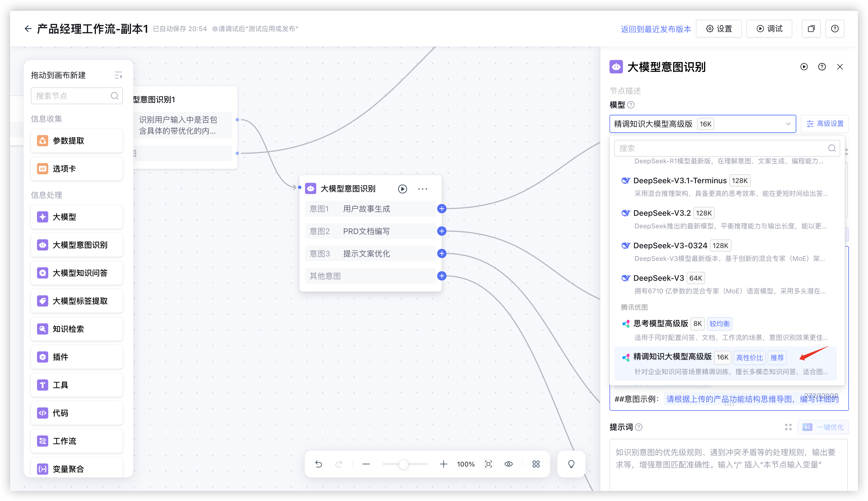Open the 设置 button
868x501 pixels.
click(719, 29)
